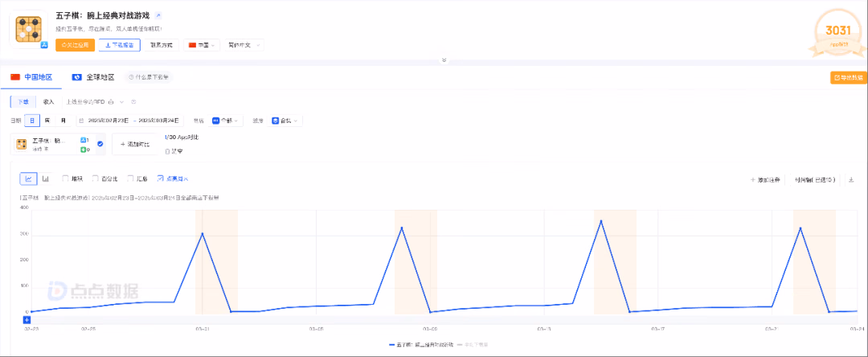
Task: Click the highest peak near 03-15
Action: (600, 220)
